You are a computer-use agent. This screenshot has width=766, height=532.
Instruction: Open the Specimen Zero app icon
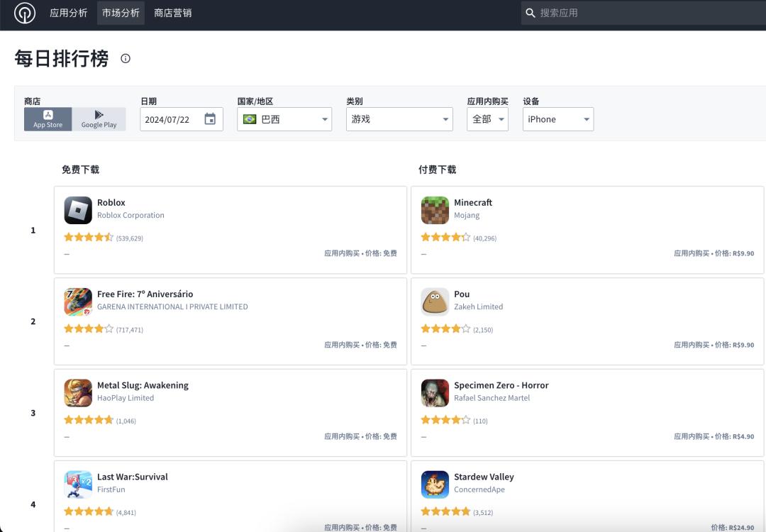tap(435, 393)
